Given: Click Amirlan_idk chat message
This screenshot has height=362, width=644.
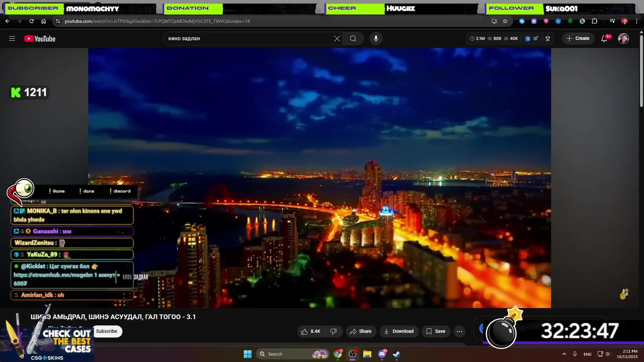Looking at the screenshot, I should coord(72,295).
